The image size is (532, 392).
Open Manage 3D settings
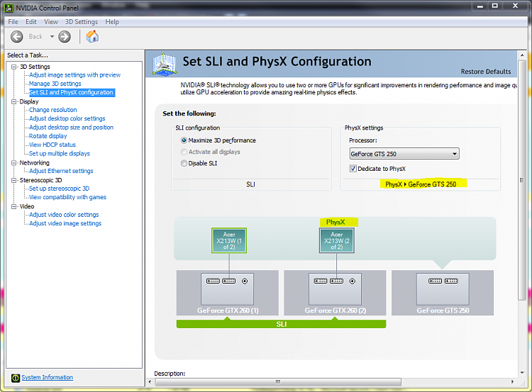[55, 84]
